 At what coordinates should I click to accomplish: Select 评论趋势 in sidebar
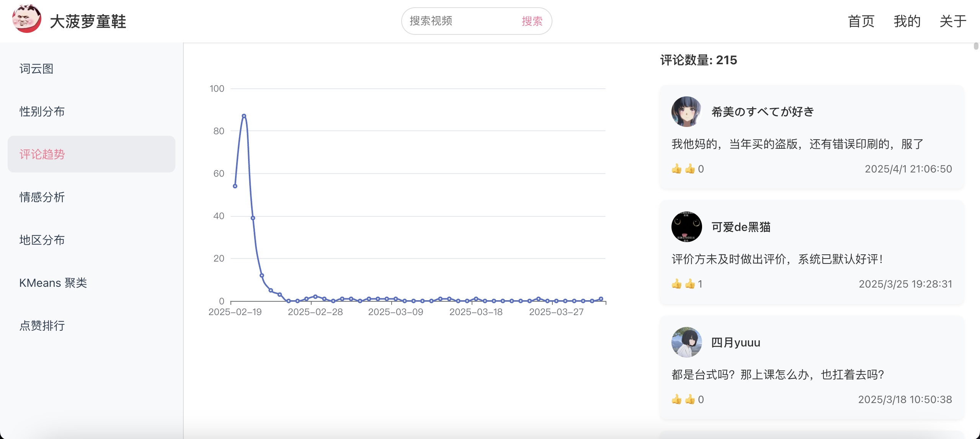[x=42, y=154]
